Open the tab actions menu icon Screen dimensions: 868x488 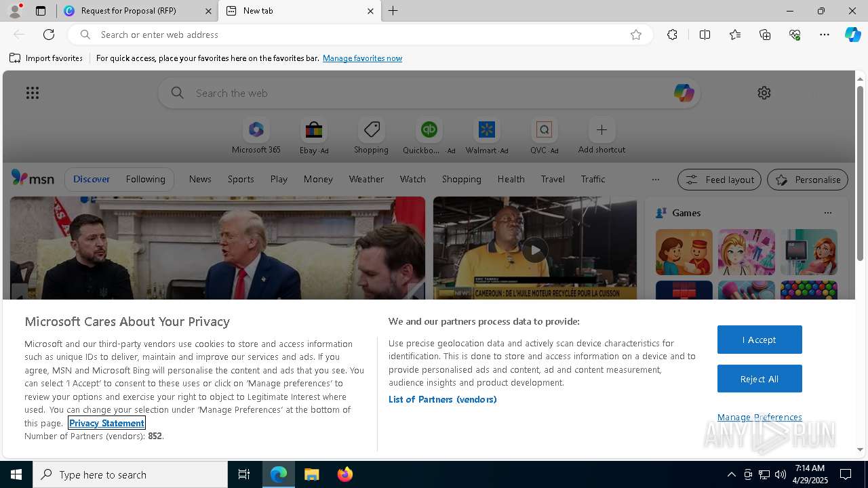(41, 11)
